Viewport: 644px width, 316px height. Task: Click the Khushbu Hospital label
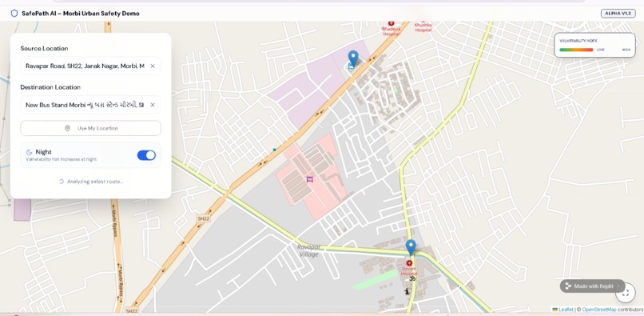tap(423, 27)
